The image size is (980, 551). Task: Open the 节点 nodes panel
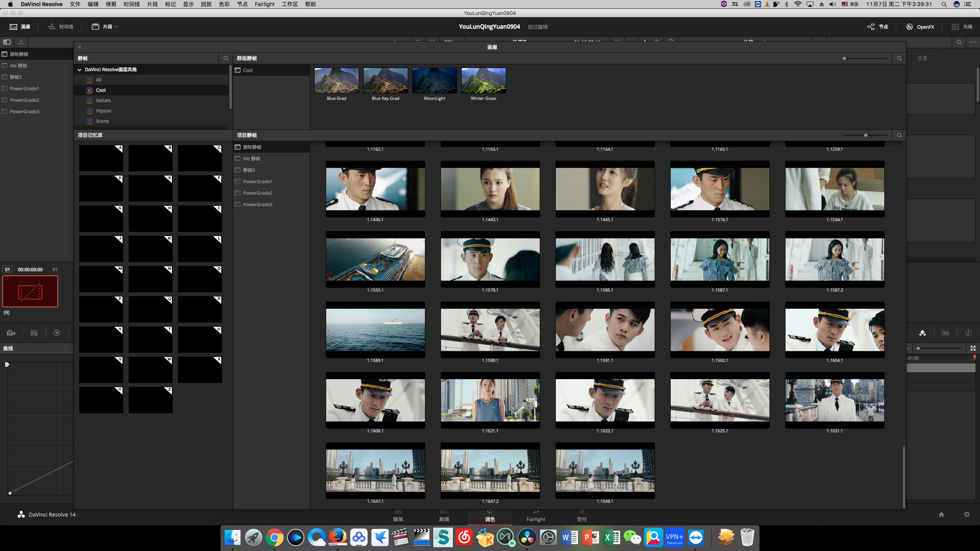[x=878, y=27]
